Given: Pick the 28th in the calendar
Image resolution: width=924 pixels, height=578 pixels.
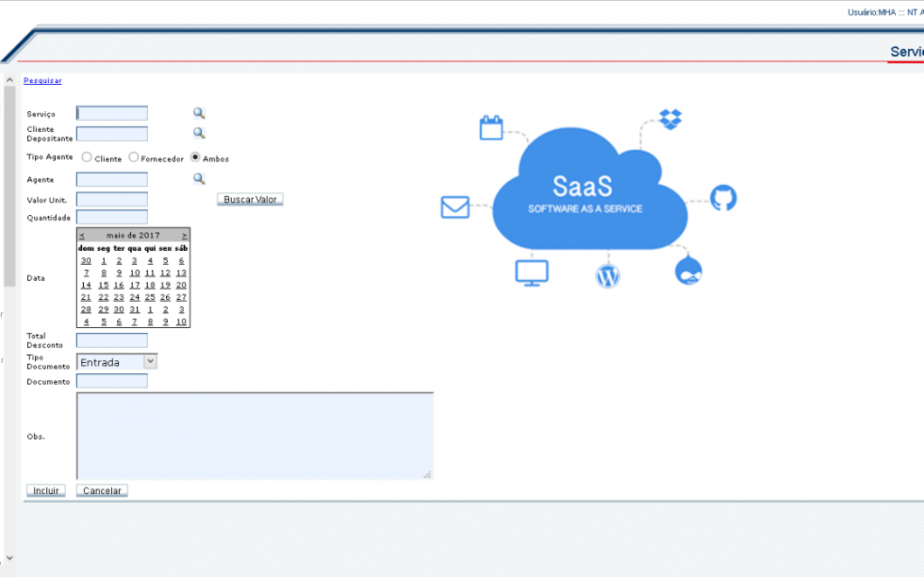Looking at the screenshot, I should 86,309.
